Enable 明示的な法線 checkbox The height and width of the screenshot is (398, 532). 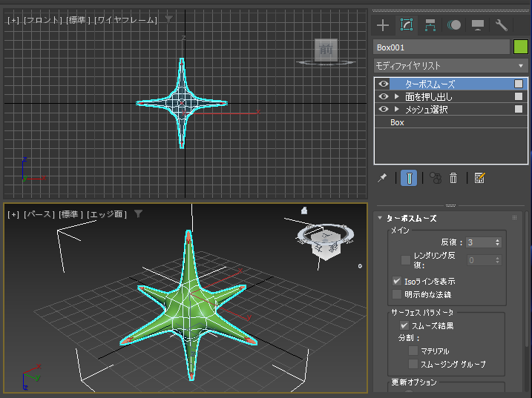tap(397, 294)
